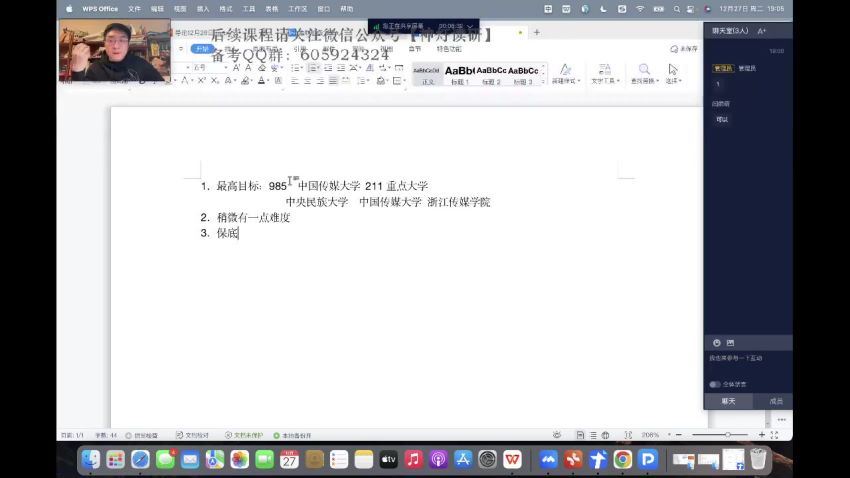Image resolution: width=850 pixels, height=478 pixels.
Task: Switch to the 开始 ribbon tab
Action: (202, 49)
